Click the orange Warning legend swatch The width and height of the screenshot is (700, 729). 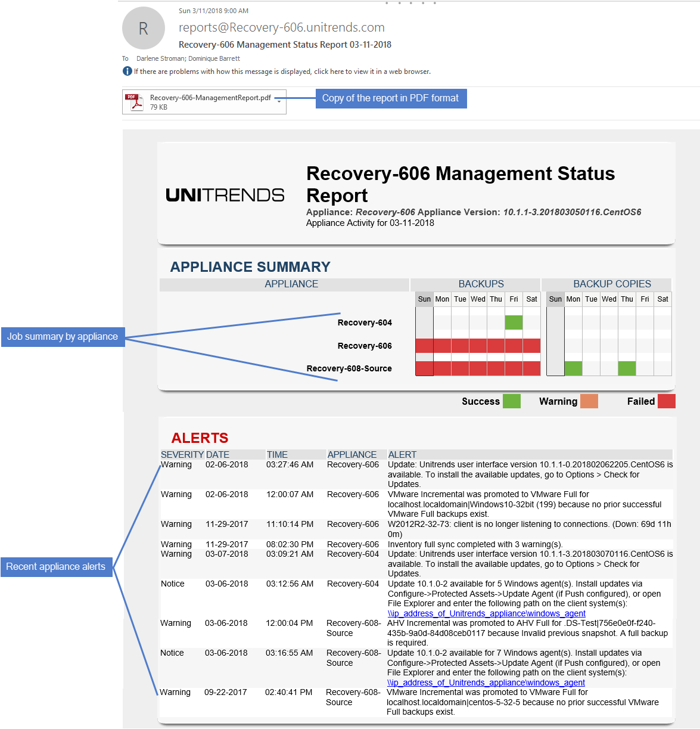pyautogui.click(x=589, y=401)
